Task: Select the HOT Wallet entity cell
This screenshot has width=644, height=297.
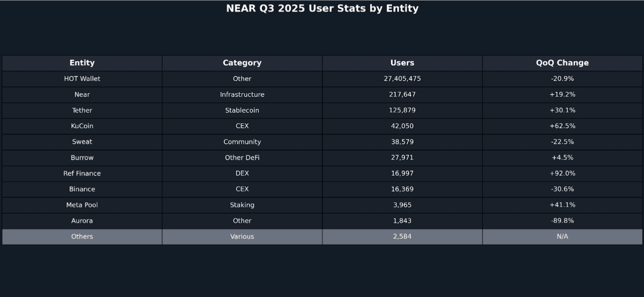Action: click(x=82, y=79)
